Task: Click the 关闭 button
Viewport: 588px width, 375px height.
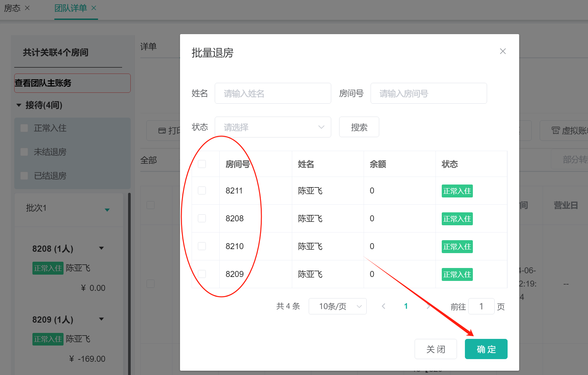Action: (436, 349)
